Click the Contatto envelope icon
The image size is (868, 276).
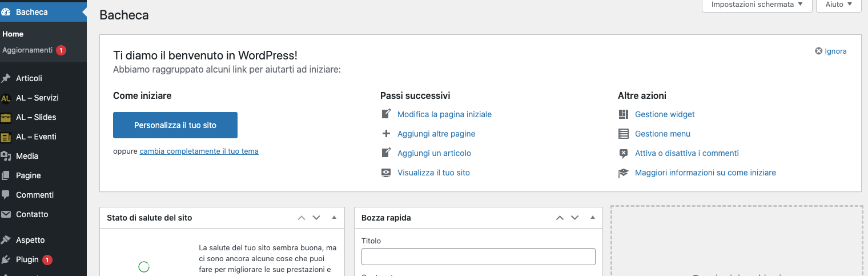[6, 214]
